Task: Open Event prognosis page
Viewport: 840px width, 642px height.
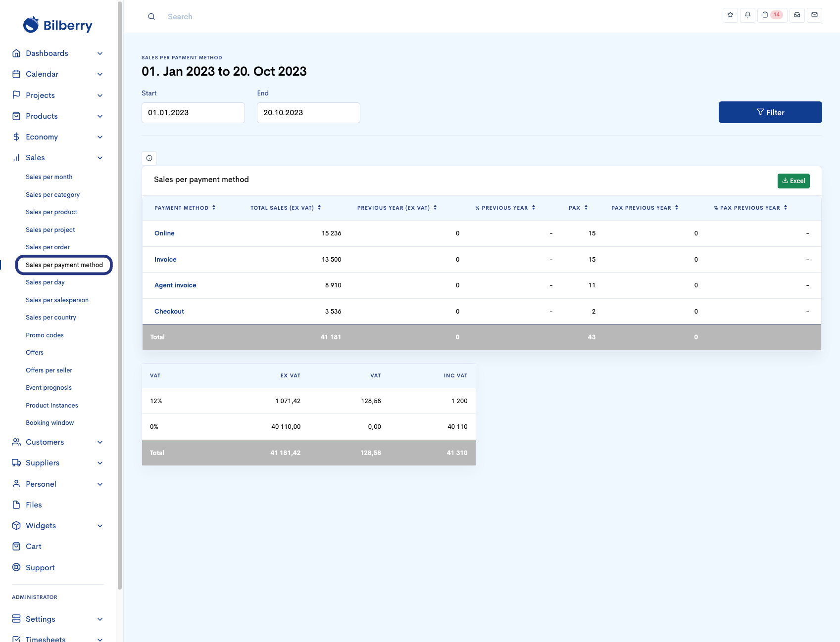Action: [x=49, y=388]
